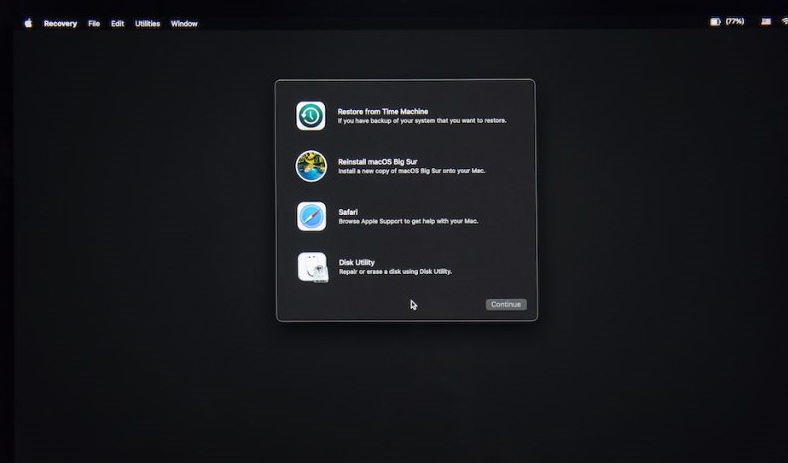Click the (77%) battery percentage text
This screenshot has height=463, width=788.
point(735,22)
